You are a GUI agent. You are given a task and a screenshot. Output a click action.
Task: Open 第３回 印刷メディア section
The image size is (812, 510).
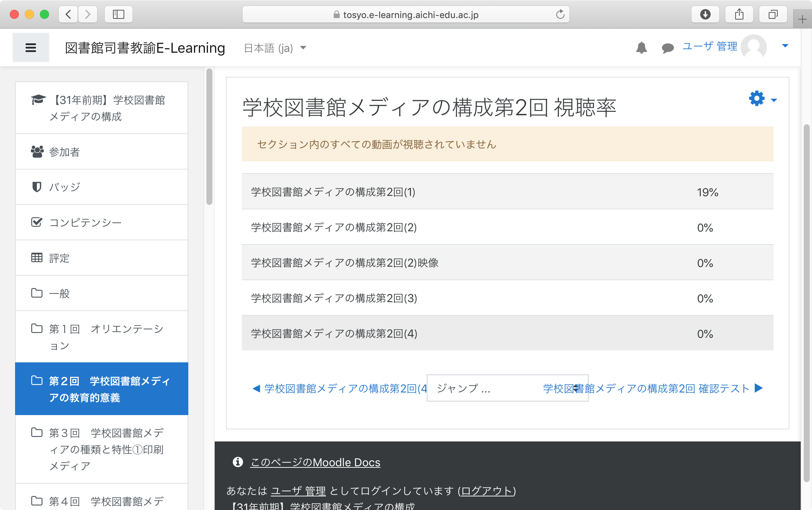(x=102, y=449)
